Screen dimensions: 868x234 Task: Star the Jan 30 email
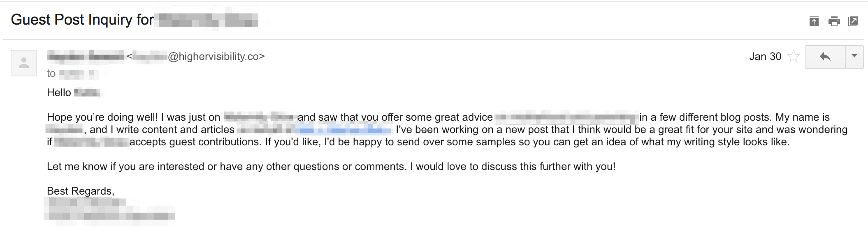[x=793, y=56]
